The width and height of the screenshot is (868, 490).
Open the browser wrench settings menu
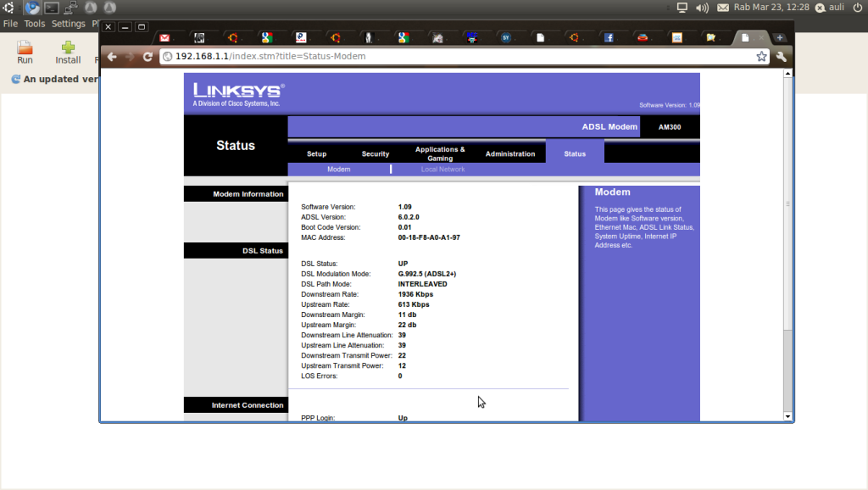tap(782, 57)
